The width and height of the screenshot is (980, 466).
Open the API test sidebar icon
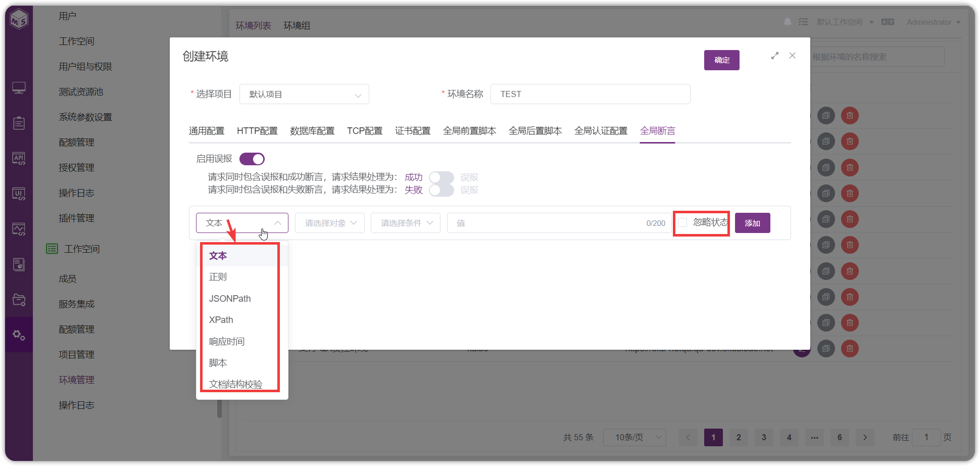19,159
